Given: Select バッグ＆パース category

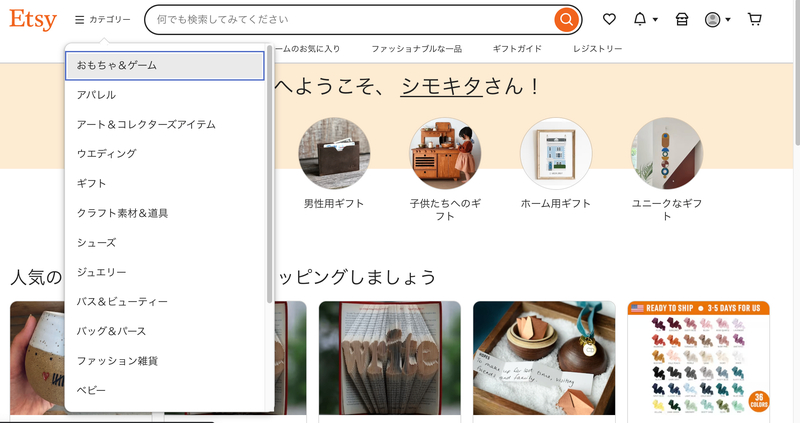Looking at the screenshot, I should pos(165,331).
